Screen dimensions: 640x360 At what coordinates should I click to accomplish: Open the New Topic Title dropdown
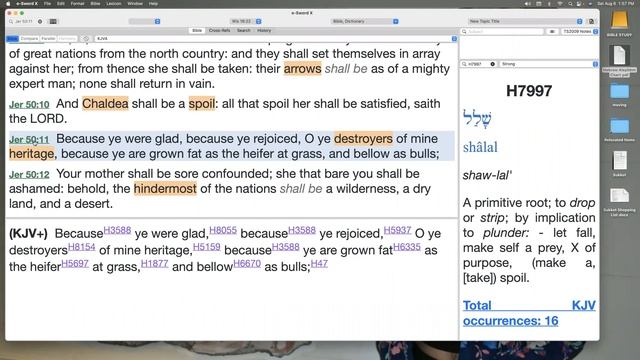(525, 21)
